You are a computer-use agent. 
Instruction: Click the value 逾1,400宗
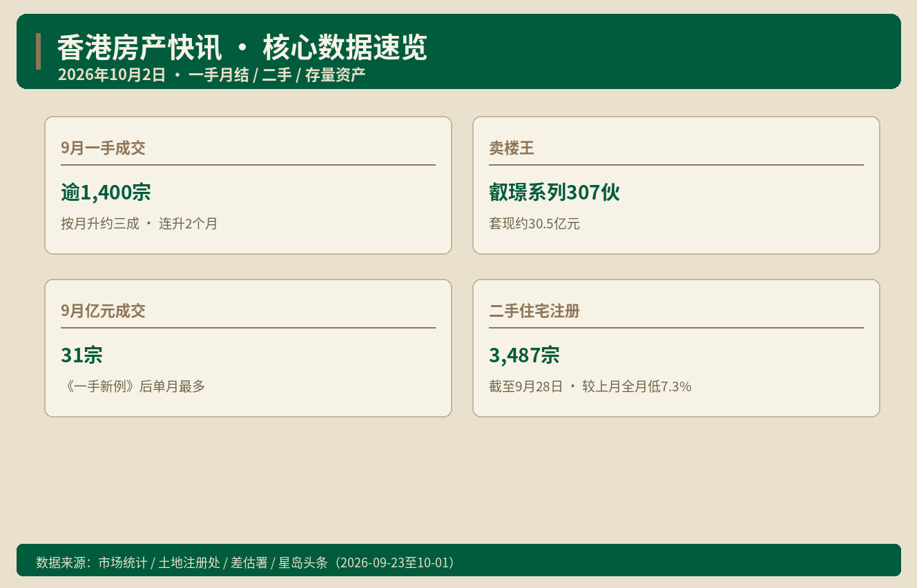coord(106,193)
